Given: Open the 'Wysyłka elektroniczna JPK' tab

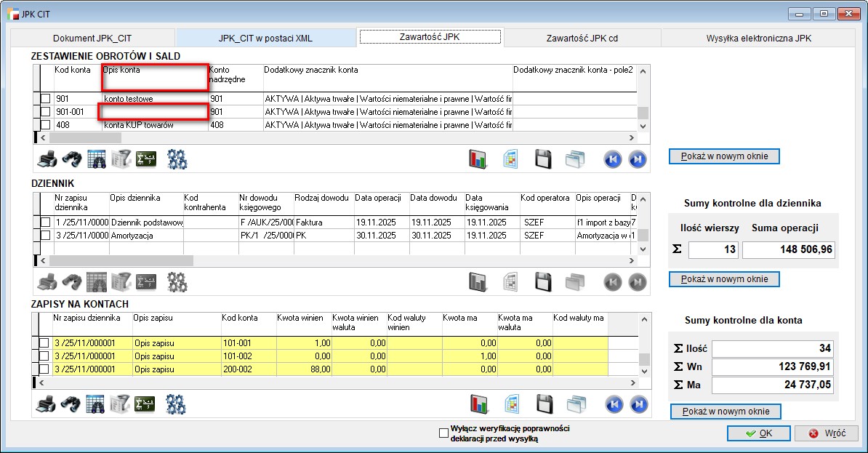Looking at the screenshot, I should pyautogui.click(x=759, y=38).
